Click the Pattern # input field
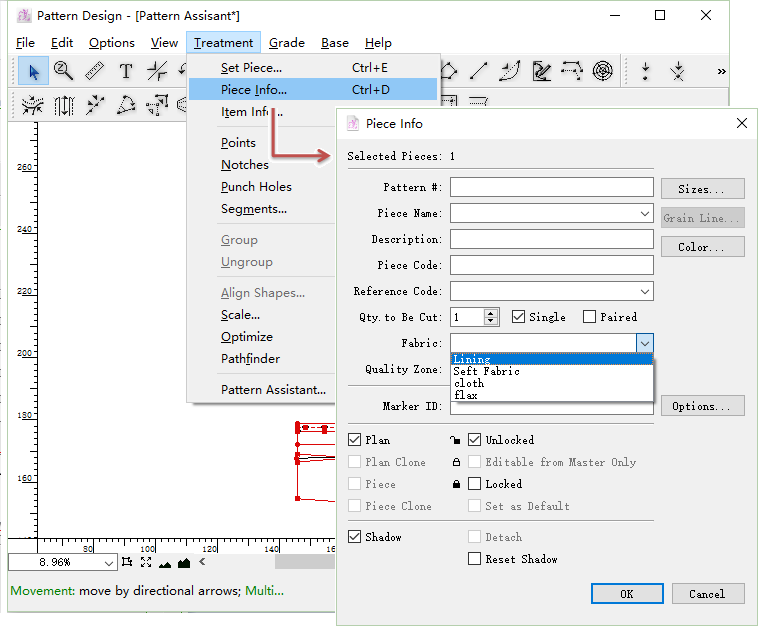This screenshot has width=769, height=633. (551, 188)
